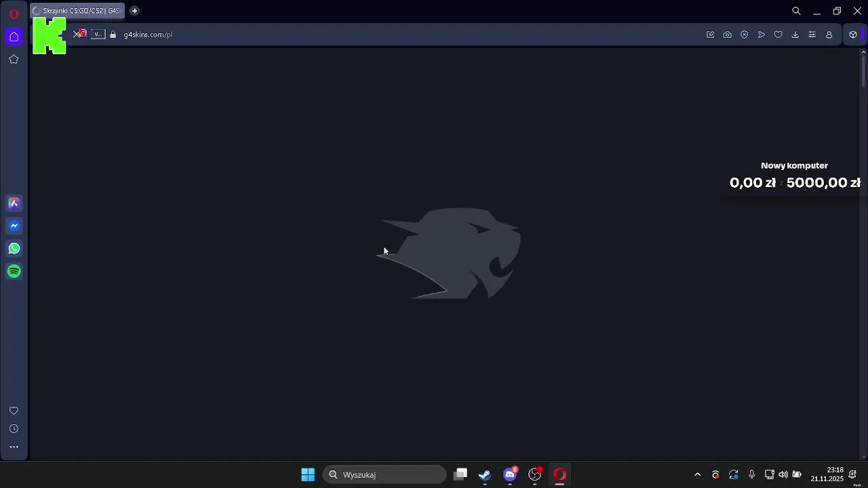868x488 pixels.
Task: Click the 5000,00 zł goal amount
Action: coord(823,182)
